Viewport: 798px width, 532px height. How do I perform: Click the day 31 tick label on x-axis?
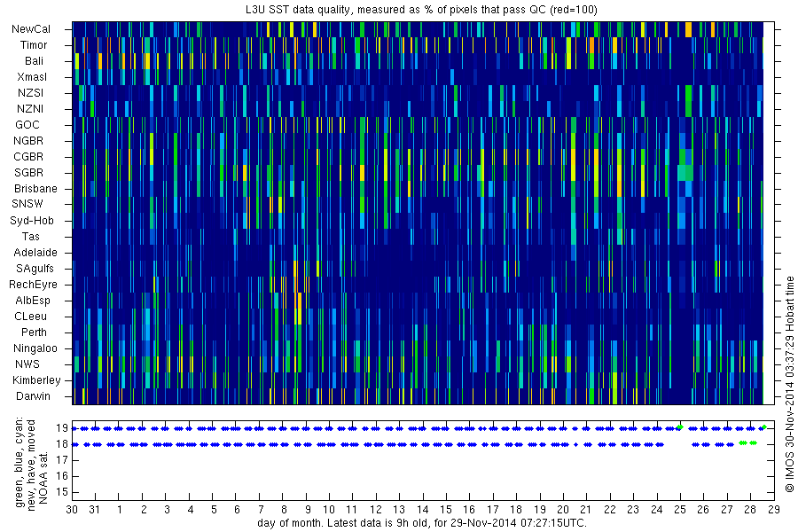coord(95,510)
